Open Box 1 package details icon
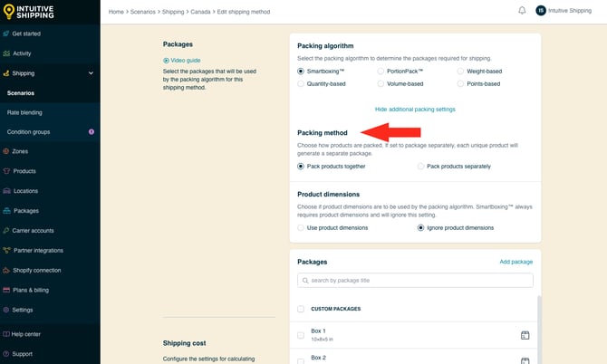Image resolution: width=607 pixels, height=364 pixels. click(525, 335)
